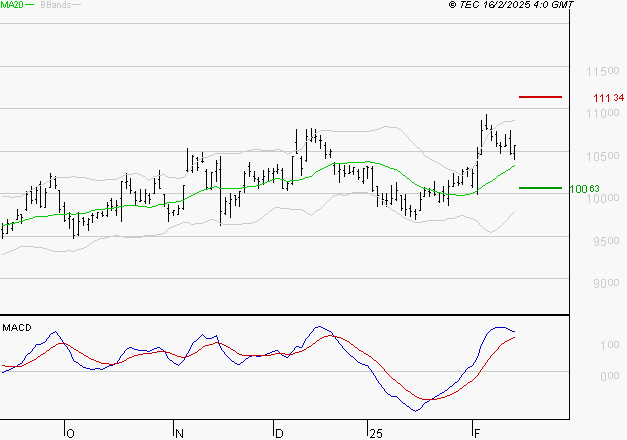Click the green 100.63 support value
The height and width of the screenshot is (440, 627).
(x=584, y=188)
